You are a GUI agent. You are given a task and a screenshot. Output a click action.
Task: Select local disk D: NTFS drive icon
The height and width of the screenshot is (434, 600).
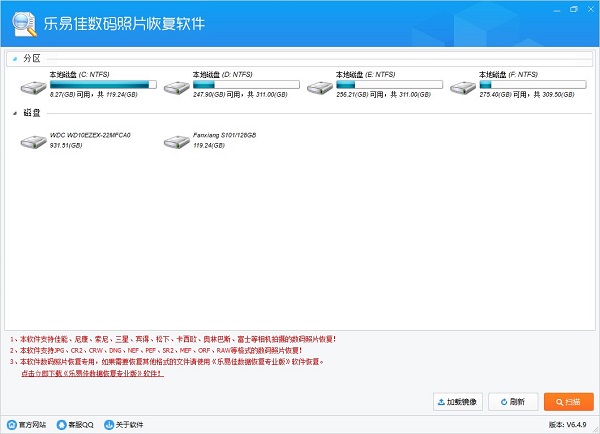177,87
